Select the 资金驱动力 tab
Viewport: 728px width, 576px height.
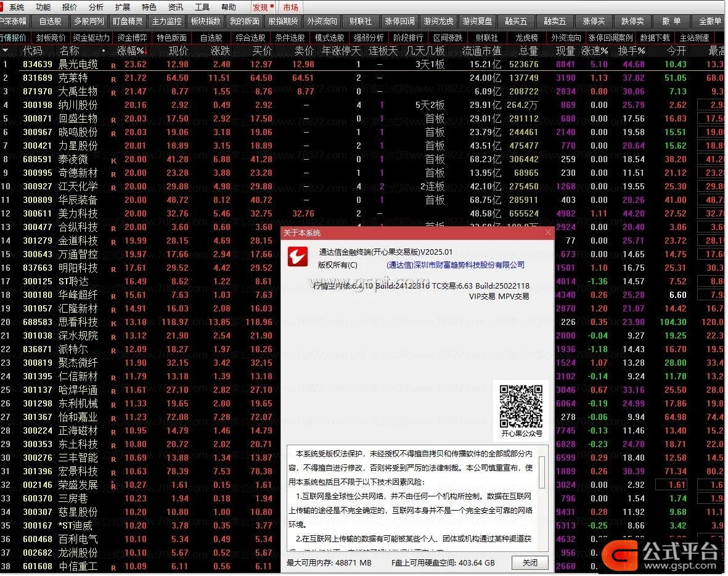(x=91, y=38)
